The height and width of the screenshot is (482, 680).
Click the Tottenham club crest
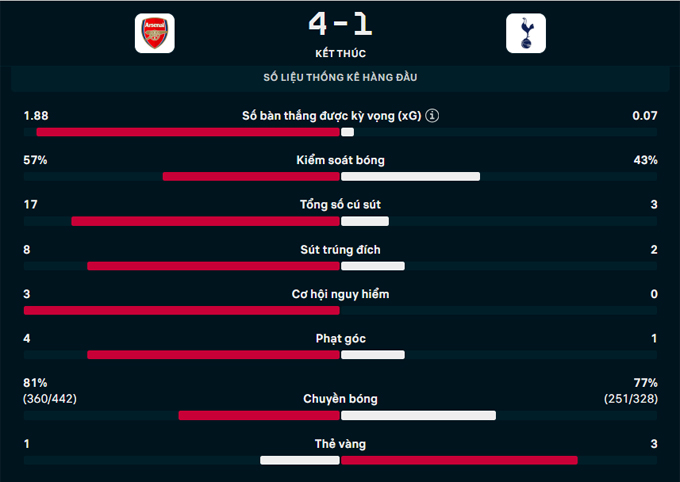[526, 35]
